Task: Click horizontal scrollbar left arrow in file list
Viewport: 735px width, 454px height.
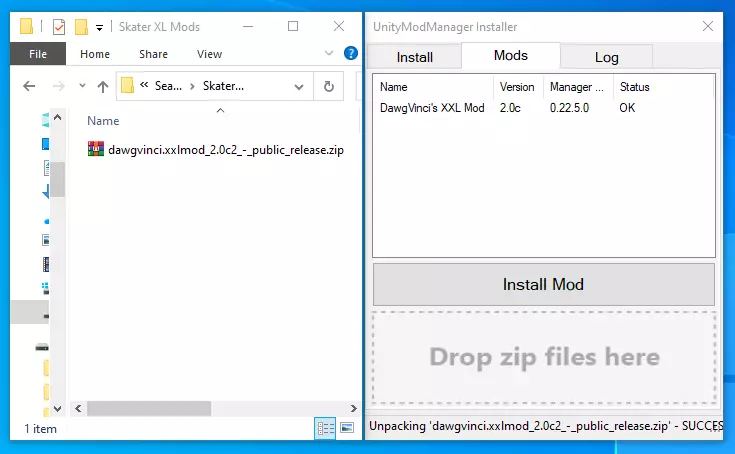Action: (x=78, y=409)
